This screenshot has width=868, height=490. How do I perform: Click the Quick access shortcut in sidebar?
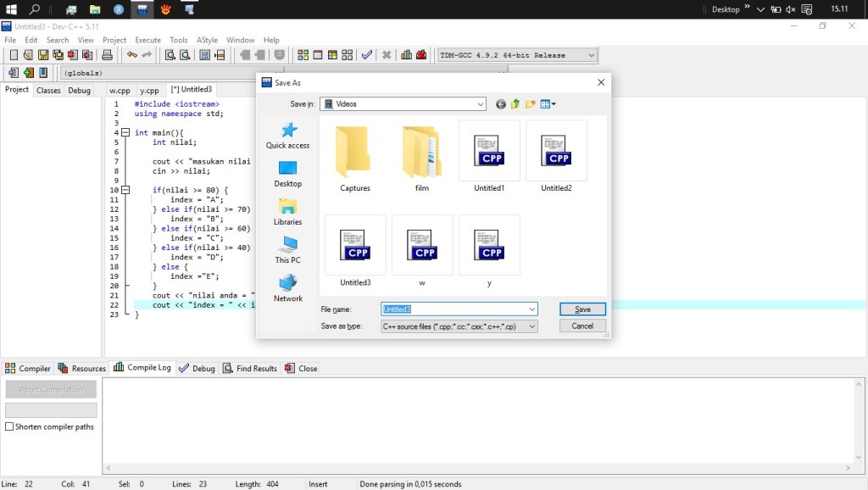pos(287,135)
